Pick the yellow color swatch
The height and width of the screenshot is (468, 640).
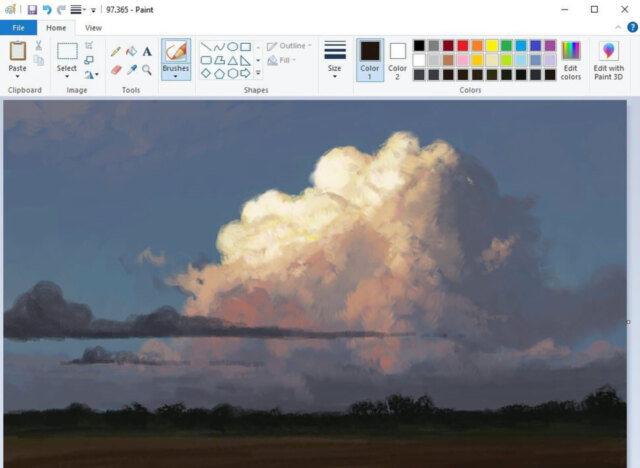coord(492,45)
